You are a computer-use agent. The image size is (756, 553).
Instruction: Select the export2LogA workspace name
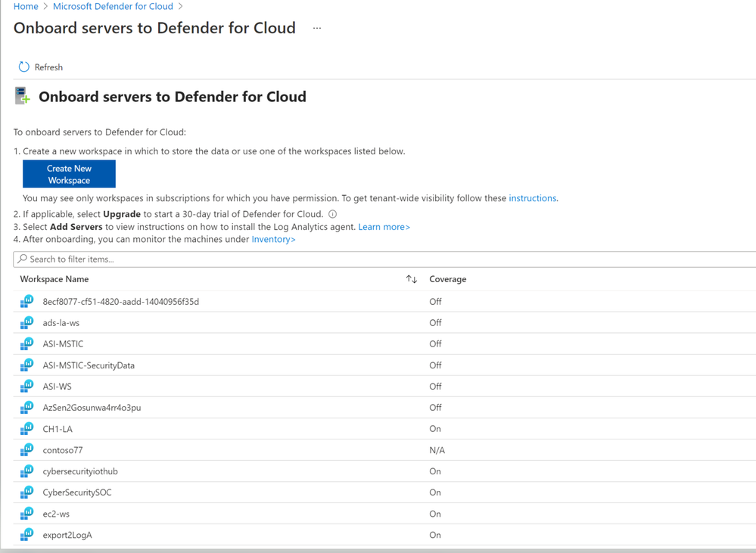tap(67, 535)
